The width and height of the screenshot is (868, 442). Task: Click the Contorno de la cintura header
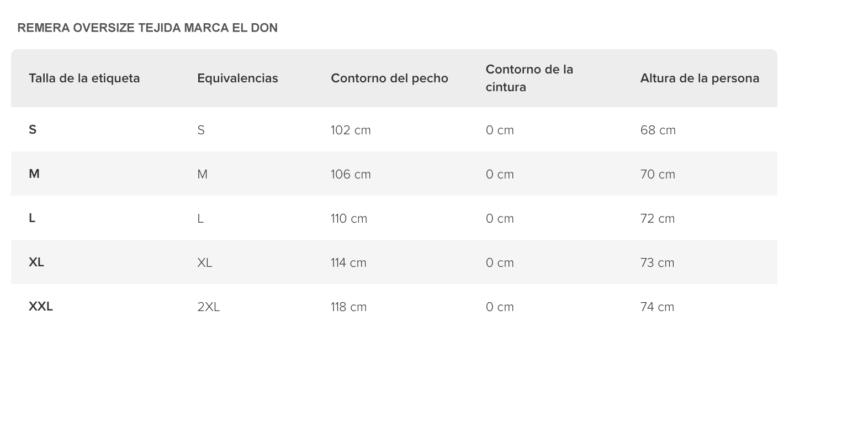(x=530, y=78)
